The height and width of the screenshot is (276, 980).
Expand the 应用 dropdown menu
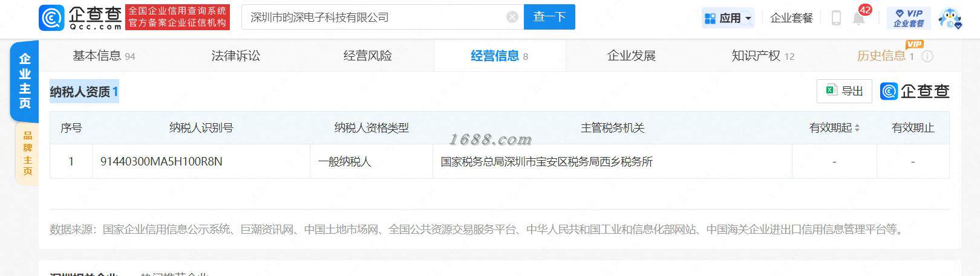tap(728, 18)
